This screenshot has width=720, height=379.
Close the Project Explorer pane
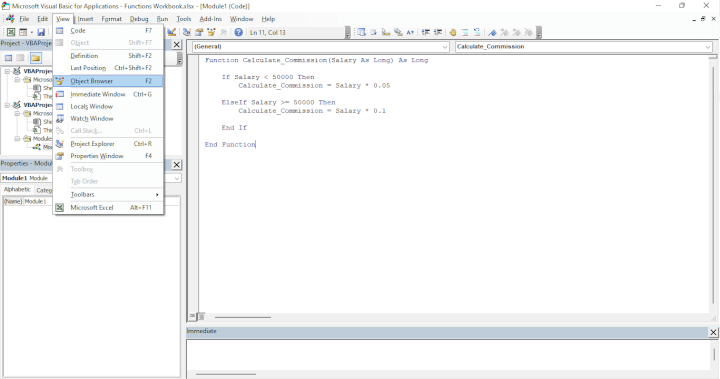[176, 45]
